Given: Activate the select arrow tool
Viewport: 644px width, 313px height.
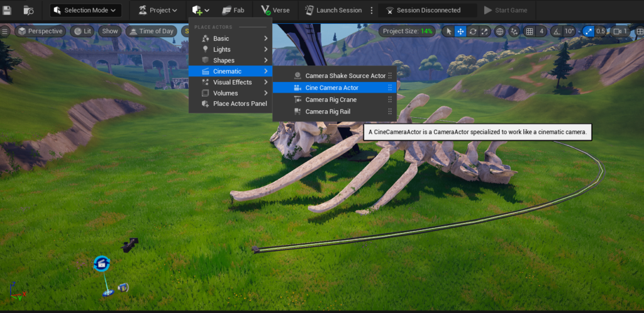Looking at the screenshot, I should tap(448, 31).
